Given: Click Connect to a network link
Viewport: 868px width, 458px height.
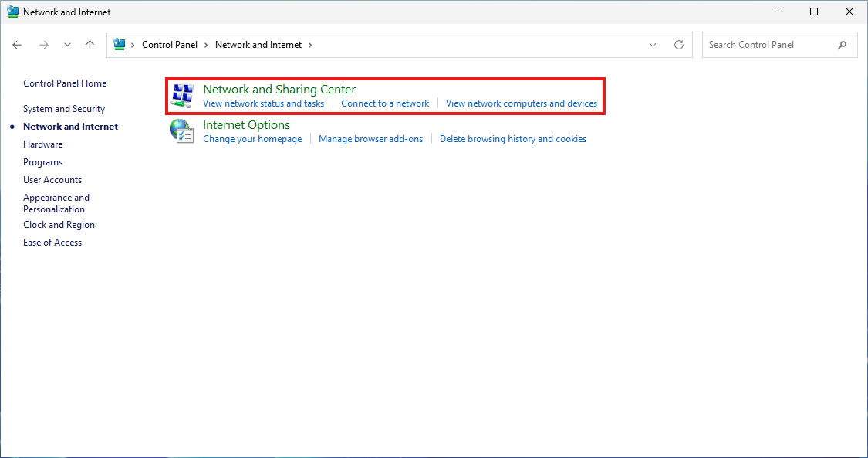Looking at the screenshot, I should pyautogui.click(x=385, y=103).
